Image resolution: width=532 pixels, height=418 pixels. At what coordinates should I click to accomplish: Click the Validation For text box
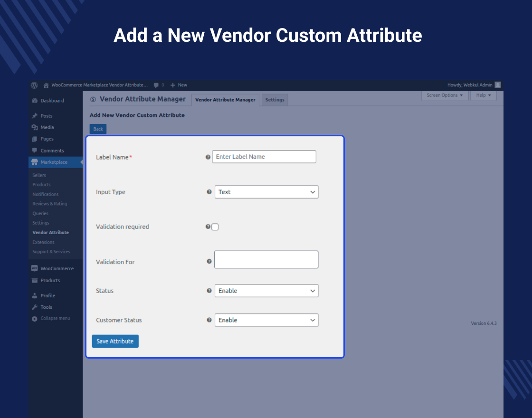coord(266,259)
